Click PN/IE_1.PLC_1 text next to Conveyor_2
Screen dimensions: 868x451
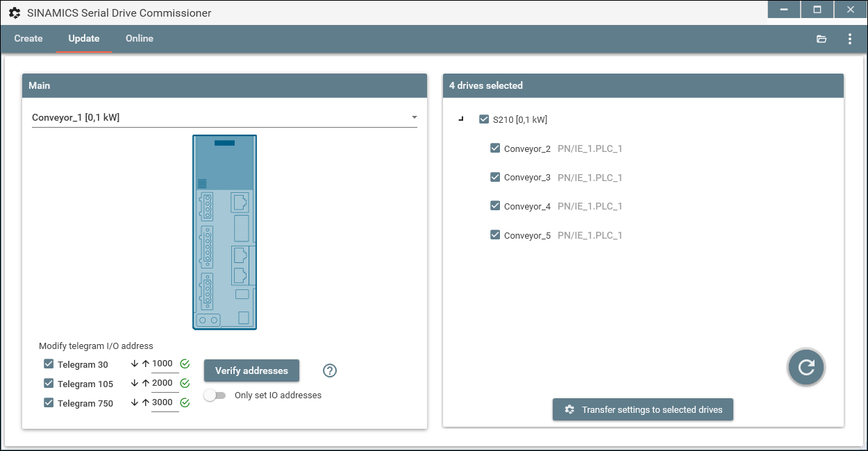[590, 148]
